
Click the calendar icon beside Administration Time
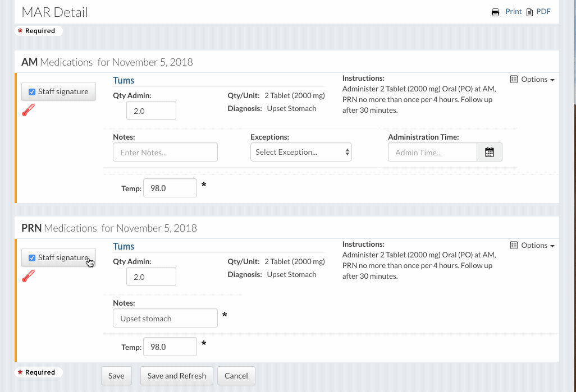click(x=489, y=153)
